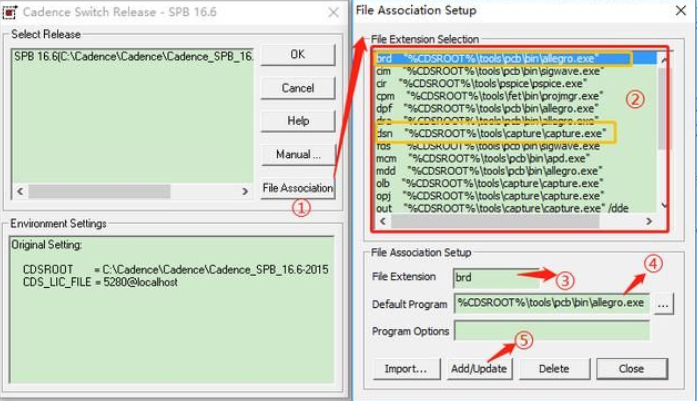
Task: Select the mdd allegro.exe association row
Action: 516,171
